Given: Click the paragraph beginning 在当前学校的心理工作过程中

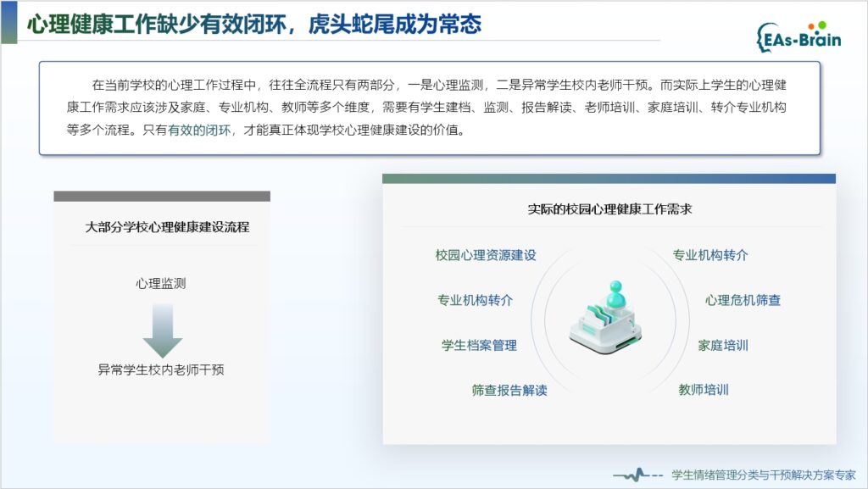Looking at the screenshot, I should pos(426,108).
